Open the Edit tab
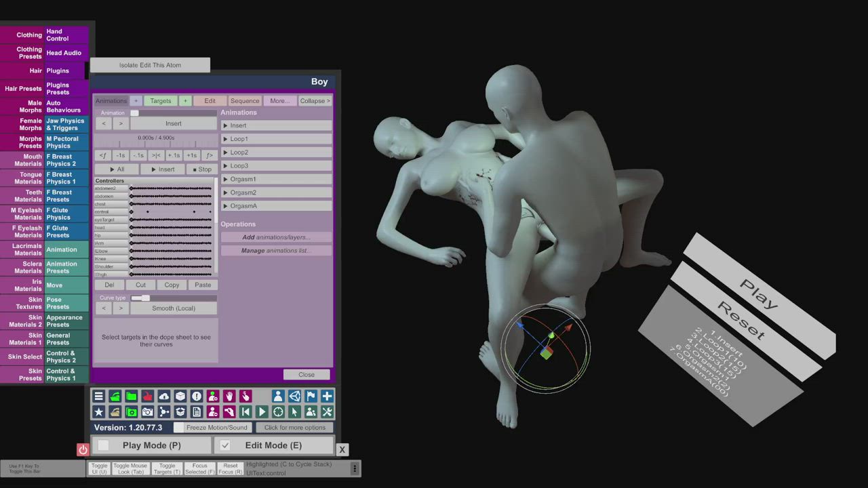Screen dimensions: 868x488 click(210, 101)
